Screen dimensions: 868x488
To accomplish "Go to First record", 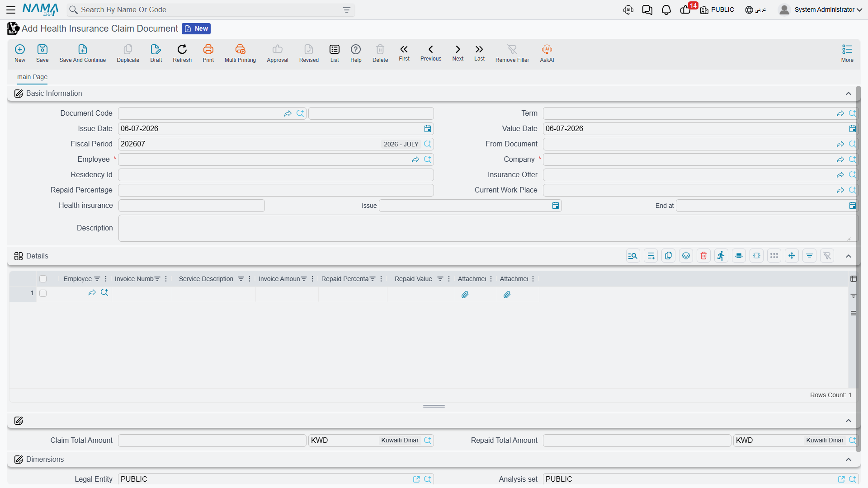I will [404, 52].
